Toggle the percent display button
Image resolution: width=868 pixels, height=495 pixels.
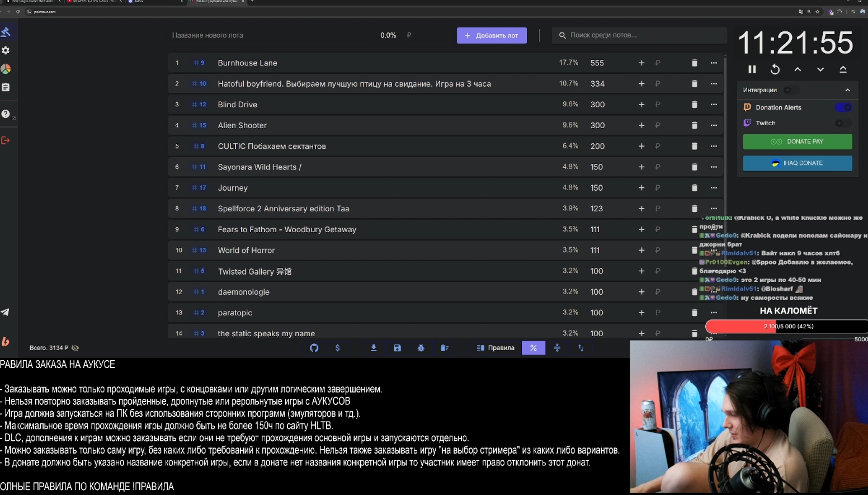coord(534,348)
